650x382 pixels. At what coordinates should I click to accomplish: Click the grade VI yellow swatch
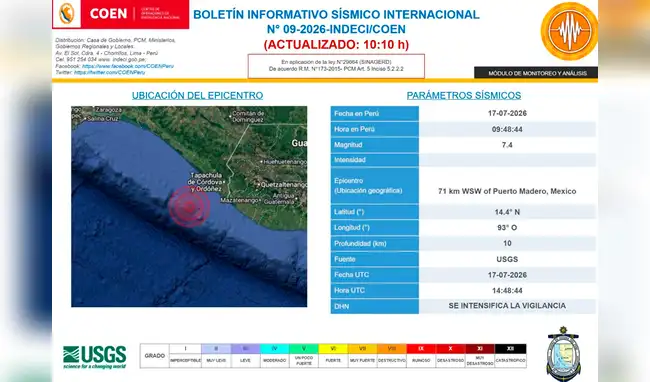[x=333, y=349]
